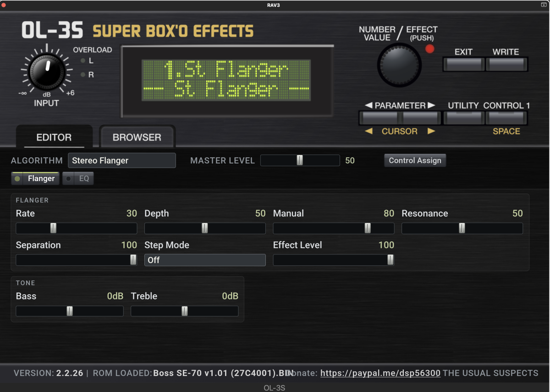Switch to the BROWSER tab
The width and height of the screenshot is (550, 392).
[137, 137]
